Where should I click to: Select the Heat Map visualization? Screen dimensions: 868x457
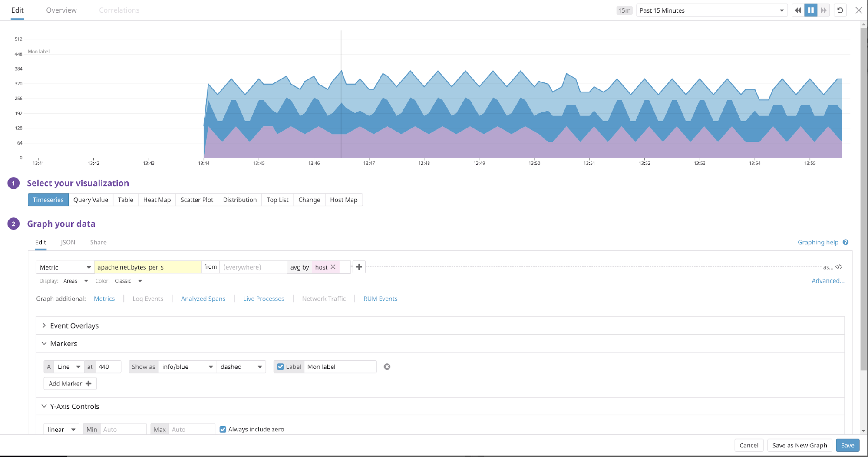point(157,200)
